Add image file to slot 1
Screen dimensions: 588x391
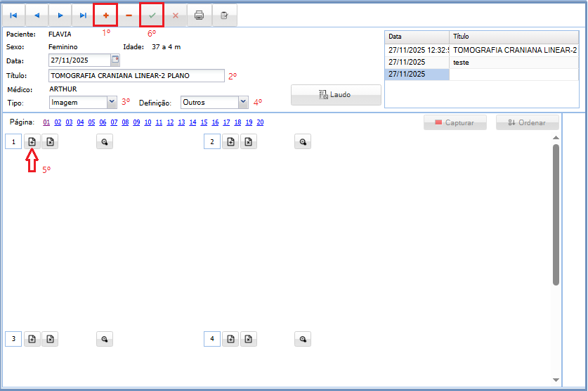click(x=32, y=142)
